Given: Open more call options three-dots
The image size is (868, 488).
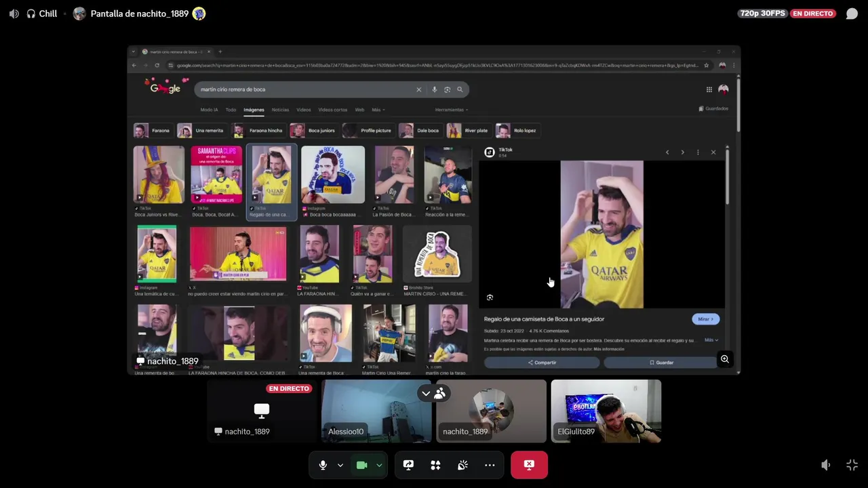Looking at the screenshot, I should [x=490, y=465].
